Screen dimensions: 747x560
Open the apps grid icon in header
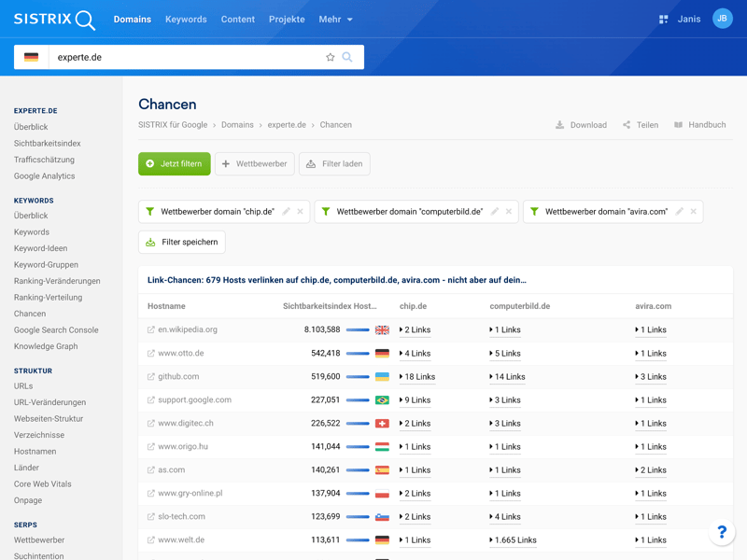663,19
